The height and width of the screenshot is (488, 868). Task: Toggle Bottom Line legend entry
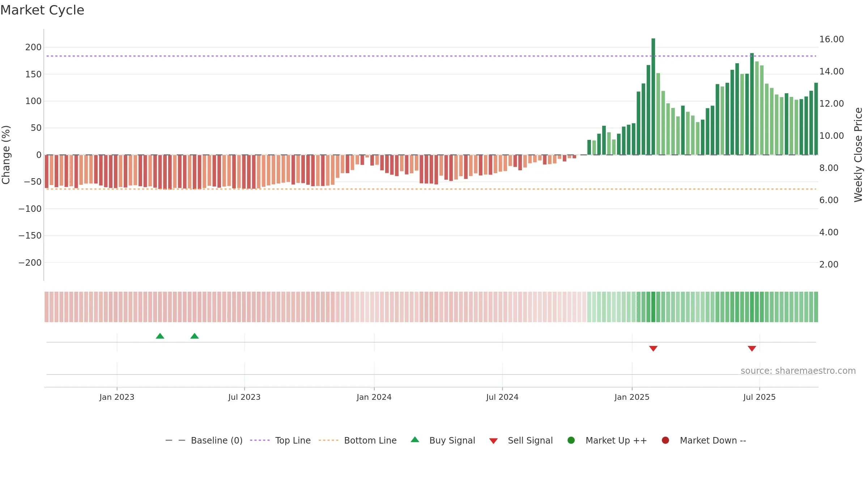(358, 440)
